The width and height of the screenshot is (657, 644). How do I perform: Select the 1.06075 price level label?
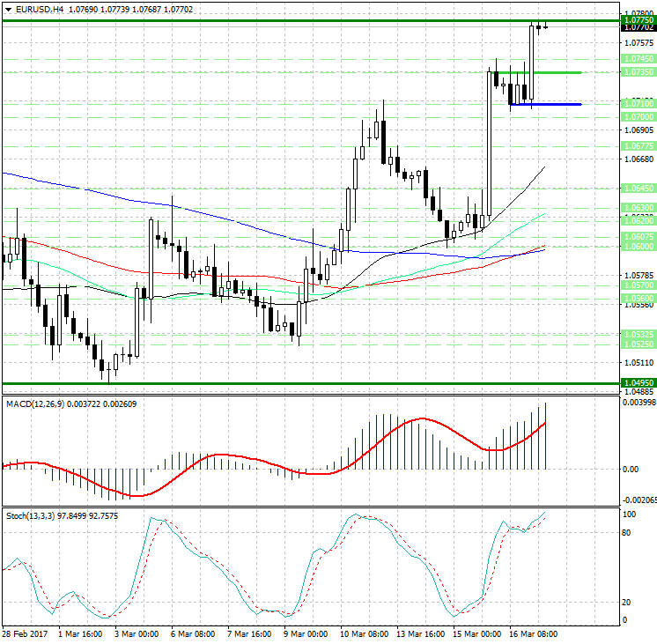[639, 237]
